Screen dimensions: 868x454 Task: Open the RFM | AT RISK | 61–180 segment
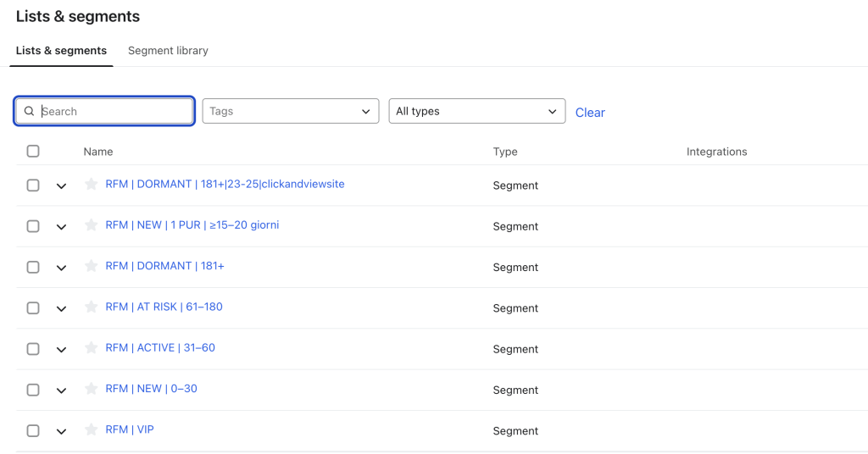point(164,307)
